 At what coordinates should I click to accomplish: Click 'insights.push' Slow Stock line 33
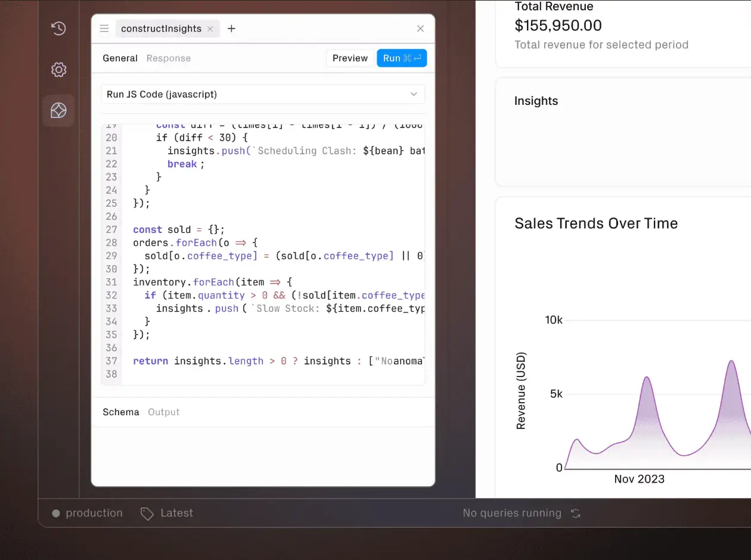[197, 308]
